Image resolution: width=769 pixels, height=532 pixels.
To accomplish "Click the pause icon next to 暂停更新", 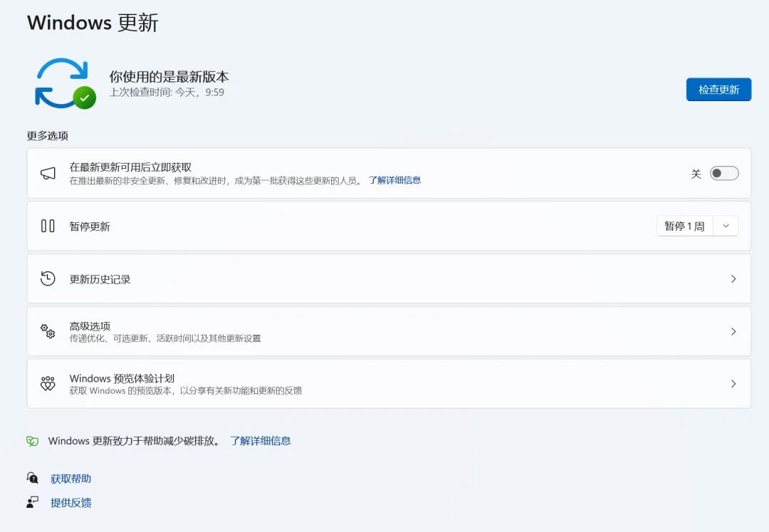I will click(48, 226).
